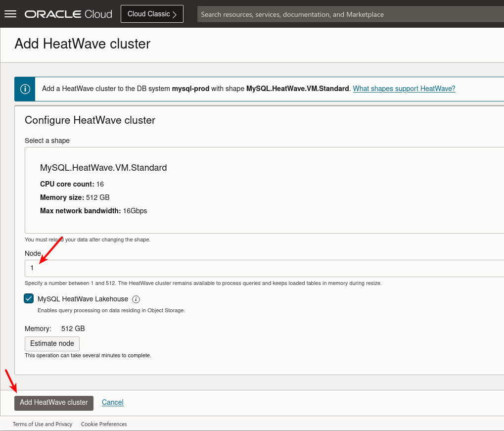The width and height of the screenshot is (504, 431).
Task: Open the Cloud Classic switcher
Action: pyautogui.click(x=152, y=14)
